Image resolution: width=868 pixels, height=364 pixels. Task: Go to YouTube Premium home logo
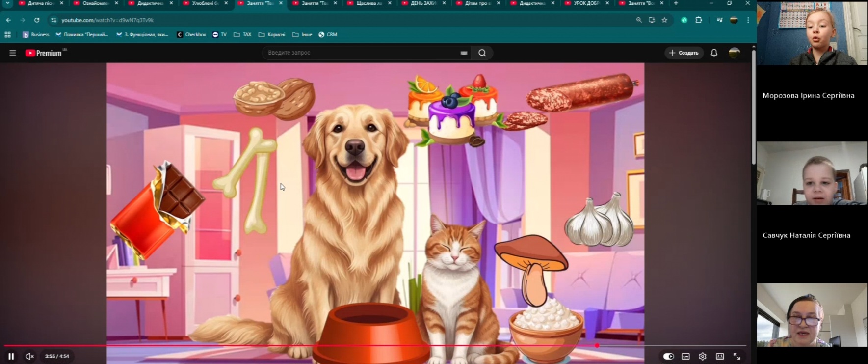click(x=44, y=53)
